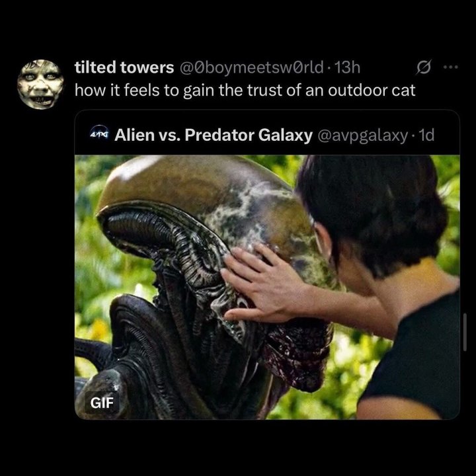This screenshot has width=476, height=476.
Task: Click the circled-slash icon beside 13h
Action: (x=423, y=67)
